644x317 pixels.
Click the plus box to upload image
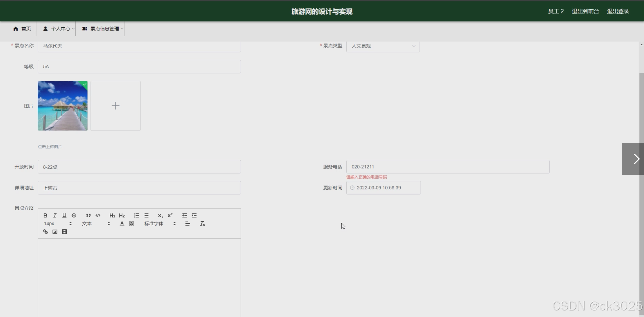tap(115, 106)
